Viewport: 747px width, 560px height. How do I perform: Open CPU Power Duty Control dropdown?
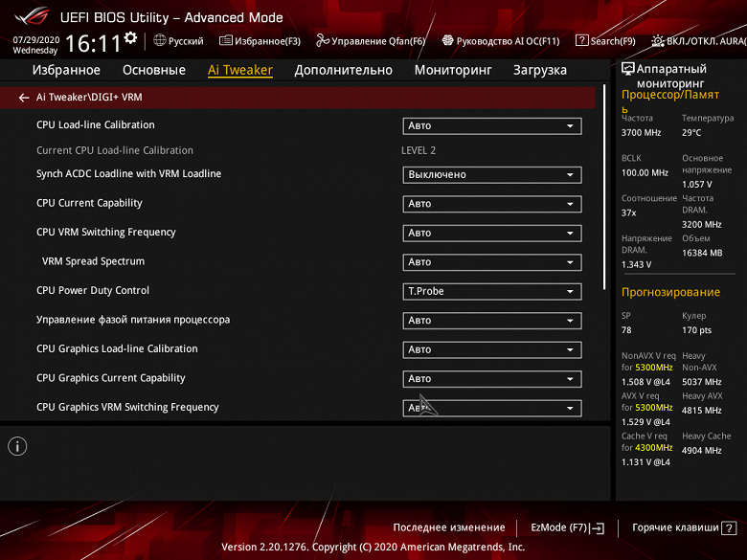click(492, 291)
